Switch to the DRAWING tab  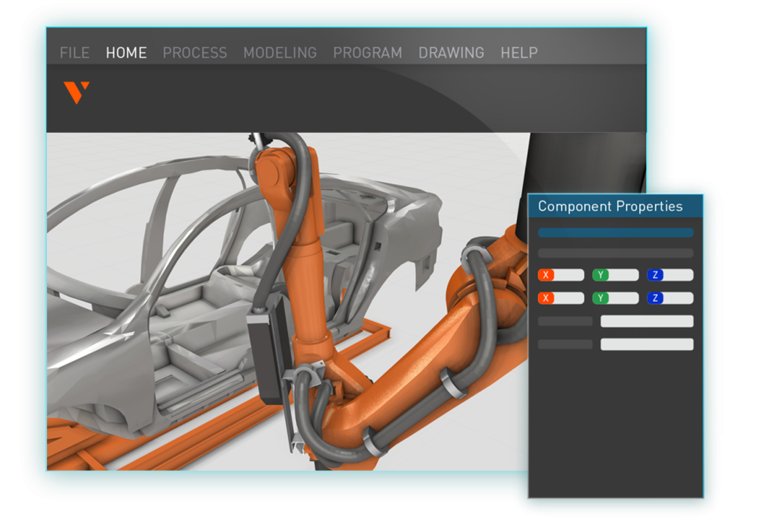[x=451, y=53]
